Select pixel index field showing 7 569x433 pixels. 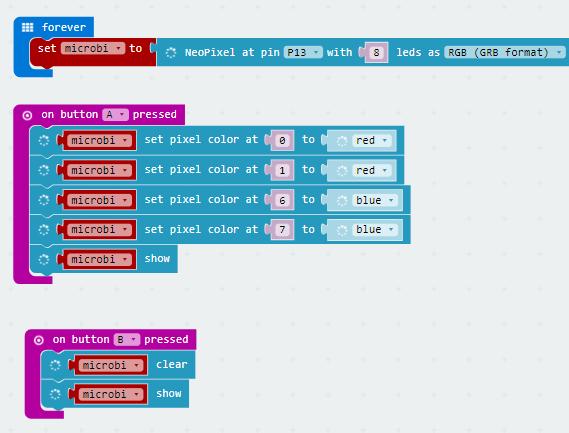click(x=282, y=230)
